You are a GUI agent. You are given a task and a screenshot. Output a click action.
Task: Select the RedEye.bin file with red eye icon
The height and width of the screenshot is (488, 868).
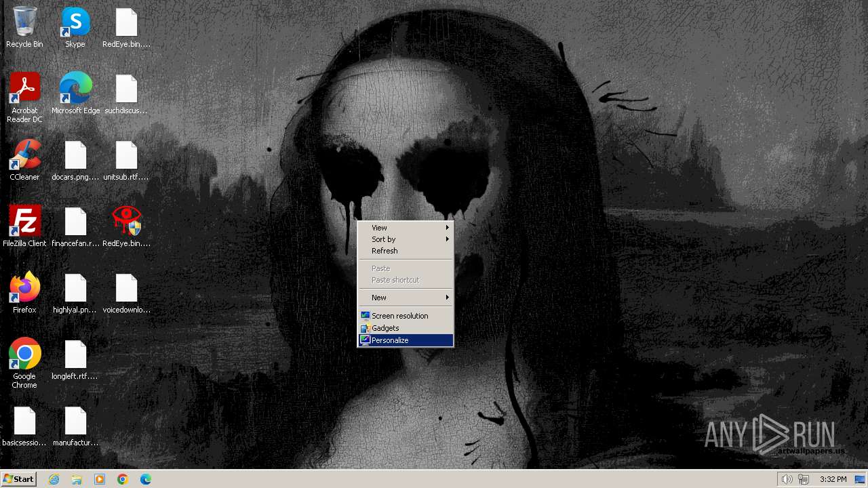pyautogui.click(x=126, y=226)
